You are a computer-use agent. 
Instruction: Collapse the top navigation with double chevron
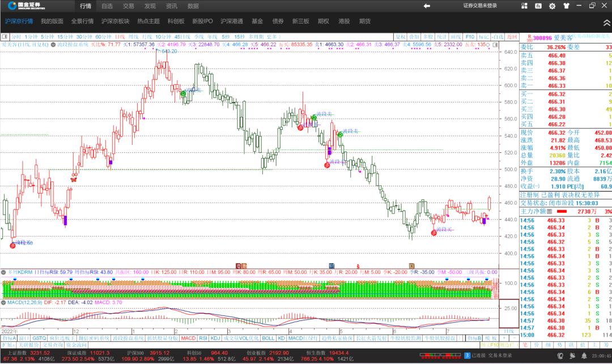[606, 22]
